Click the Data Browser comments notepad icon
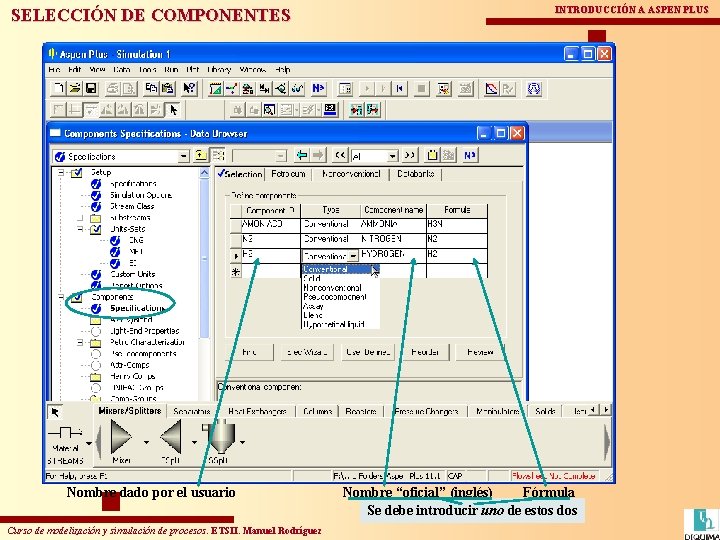Image resolution: width=720 pixels, height=540 pixels. click(x=432, y=156)
